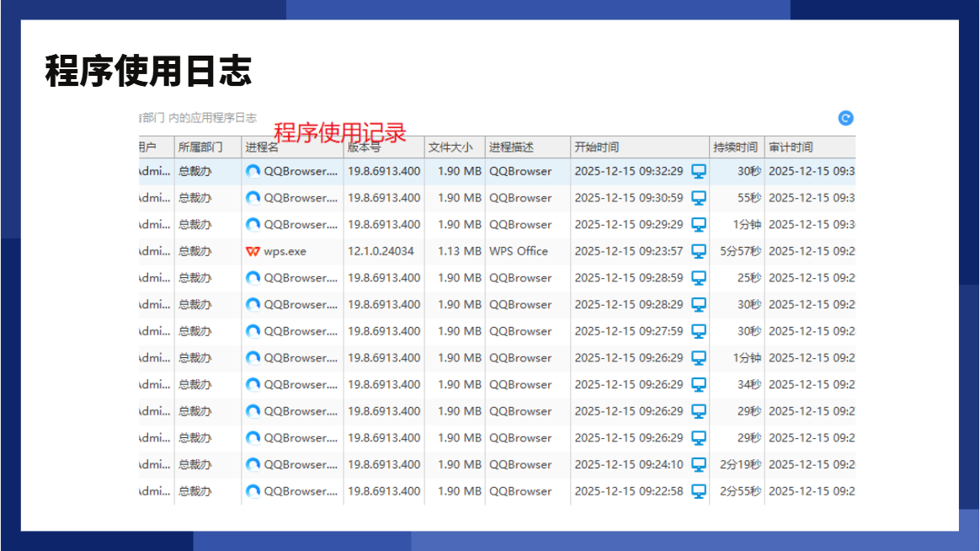
Task: Click 1.90 MB size in 09:24:10 row
Action: click(x=460, y=465)
